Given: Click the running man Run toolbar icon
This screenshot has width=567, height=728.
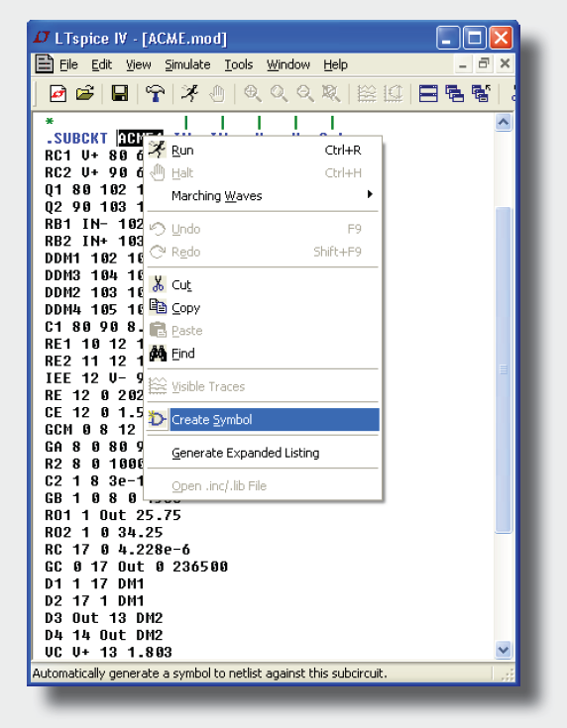Looking at the screenshot, I should (x=190, y=93).
